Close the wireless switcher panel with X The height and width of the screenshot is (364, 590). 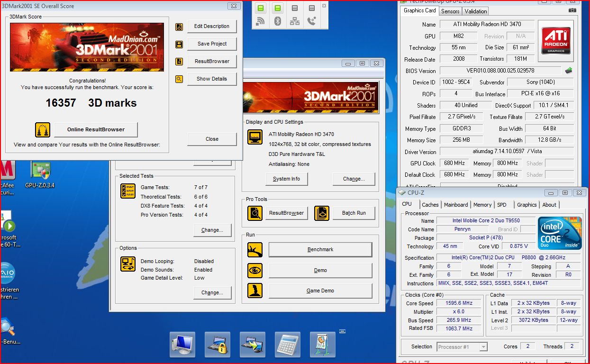click(324, 6)
